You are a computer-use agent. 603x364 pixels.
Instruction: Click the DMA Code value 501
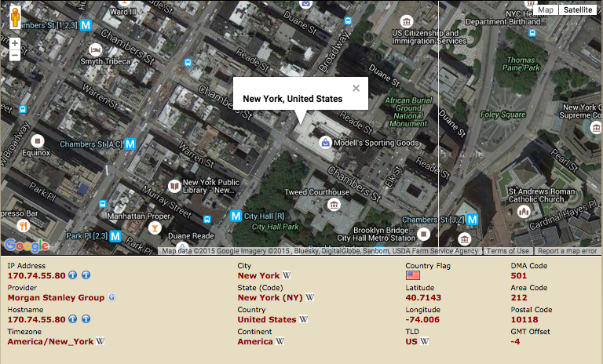[518, 275]
